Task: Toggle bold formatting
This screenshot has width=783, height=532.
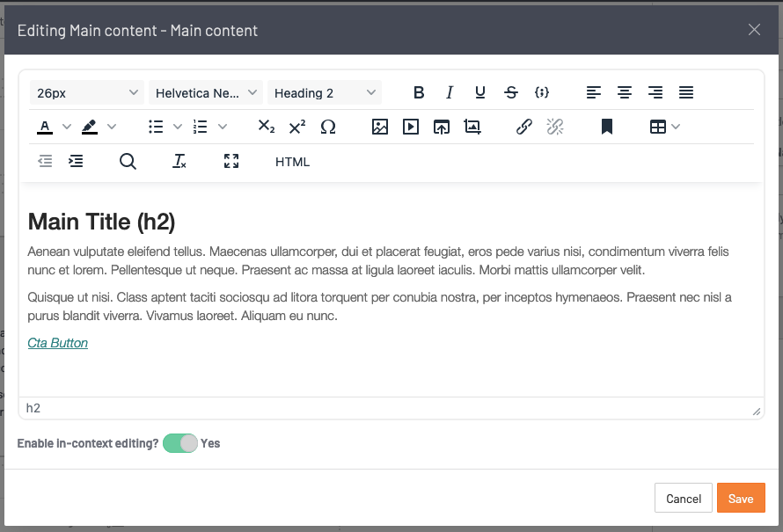Action: pos(419,92)
